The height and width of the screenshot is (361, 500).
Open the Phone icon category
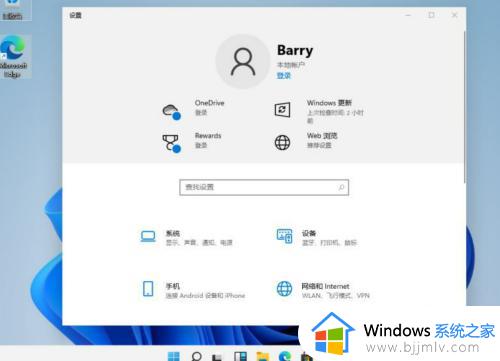(148, 289)
